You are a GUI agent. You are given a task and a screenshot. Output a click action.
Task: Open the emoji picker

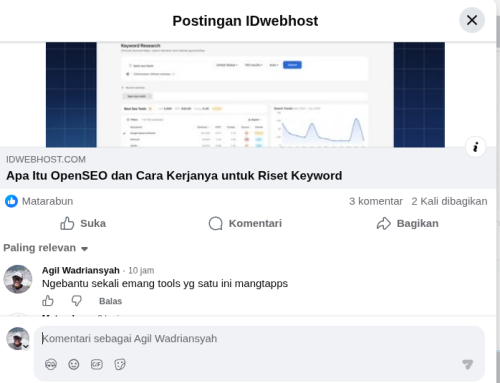pyautogui.click(x=74, y=364)
